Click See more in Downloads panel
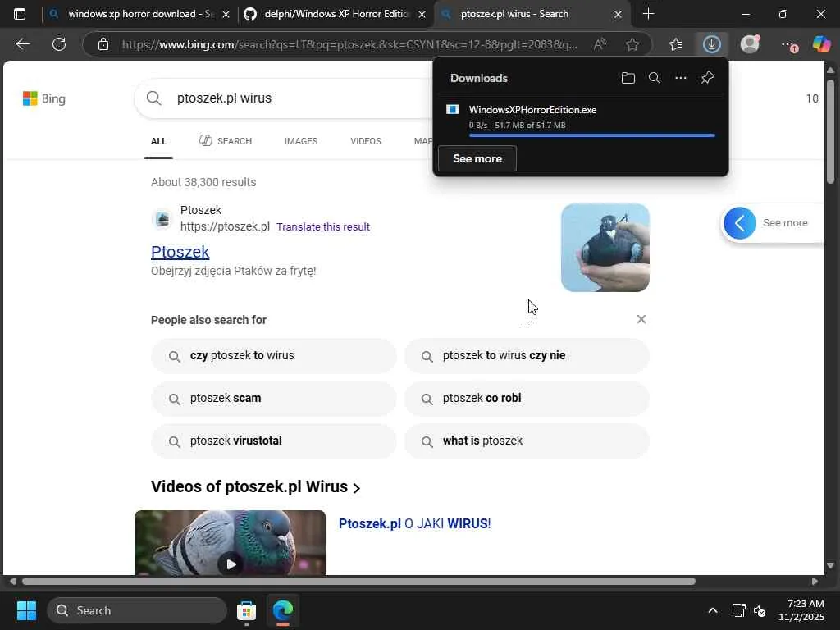Image resolution: width=840 pixels, height=630 pixels. tap(477, 158)
